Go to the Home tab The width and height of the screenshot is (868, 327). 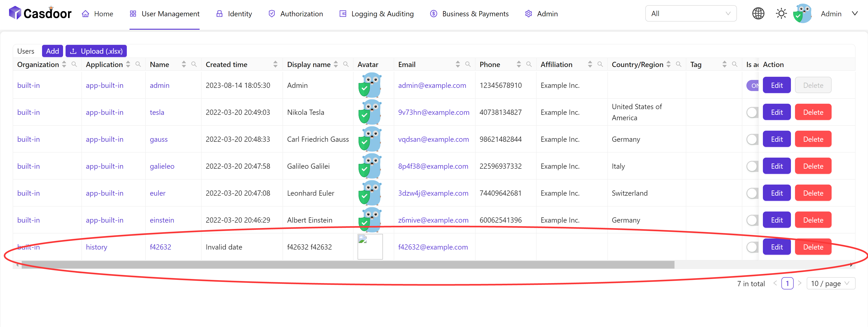97,14
